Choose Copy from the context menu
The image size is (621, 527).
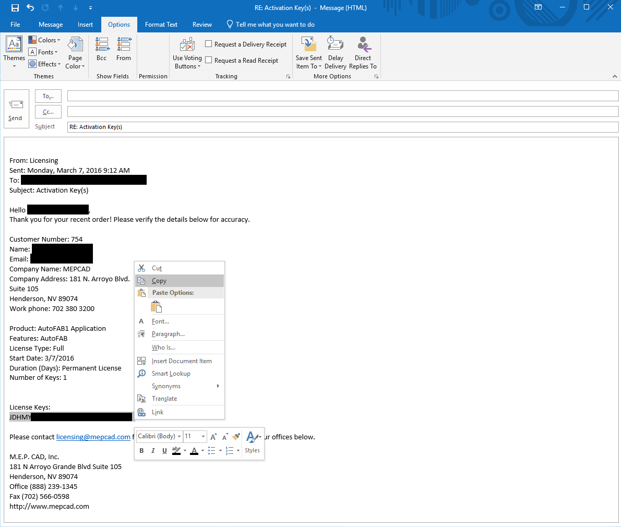pos(180,281)
